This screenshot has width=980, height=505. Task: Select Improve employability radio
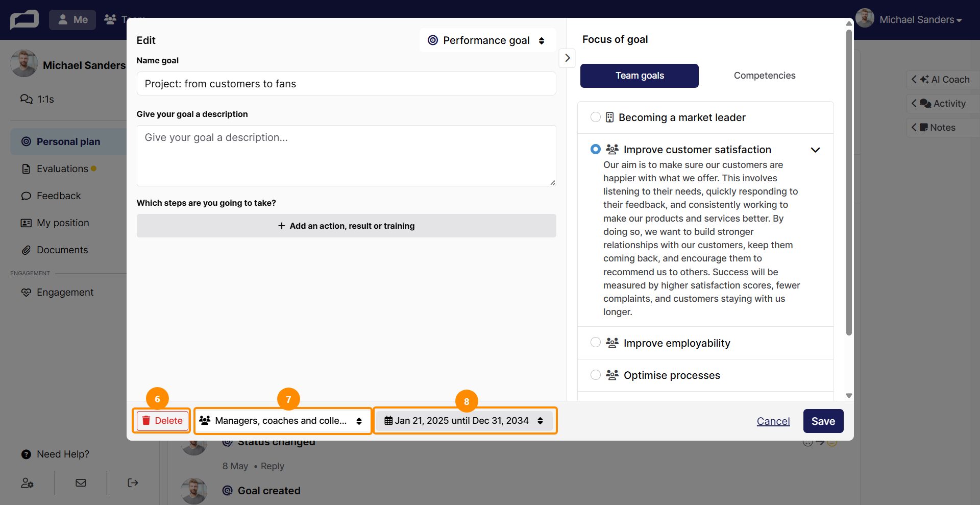[x=595, y=343]
